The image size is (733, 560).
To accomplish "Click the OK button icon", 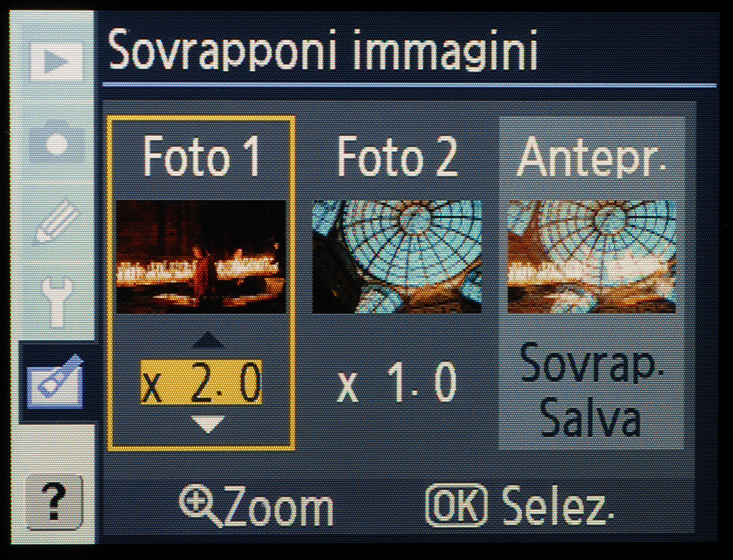I will (x=456, y=506).
